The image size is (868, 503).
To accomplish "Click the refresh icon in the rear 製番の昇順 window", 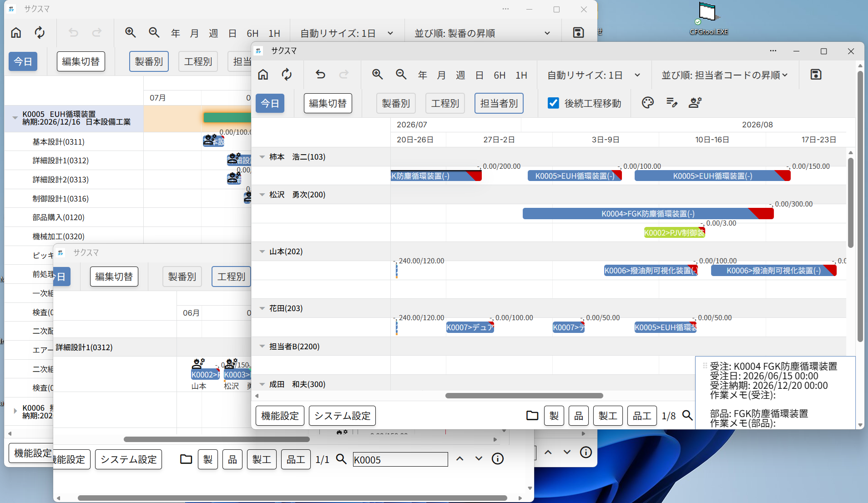I will click(x=40, y=33).
